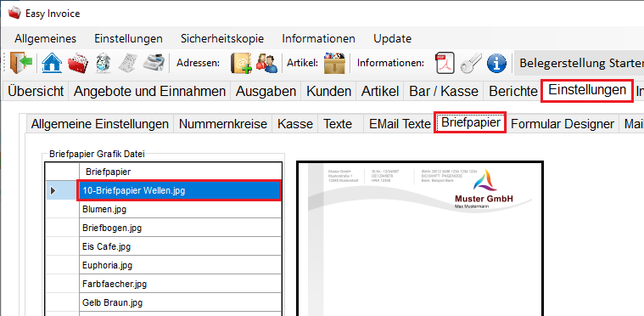Click the Artikel box icon
Viewport: 644px width, 316px height.
click(x=334, y=63)
